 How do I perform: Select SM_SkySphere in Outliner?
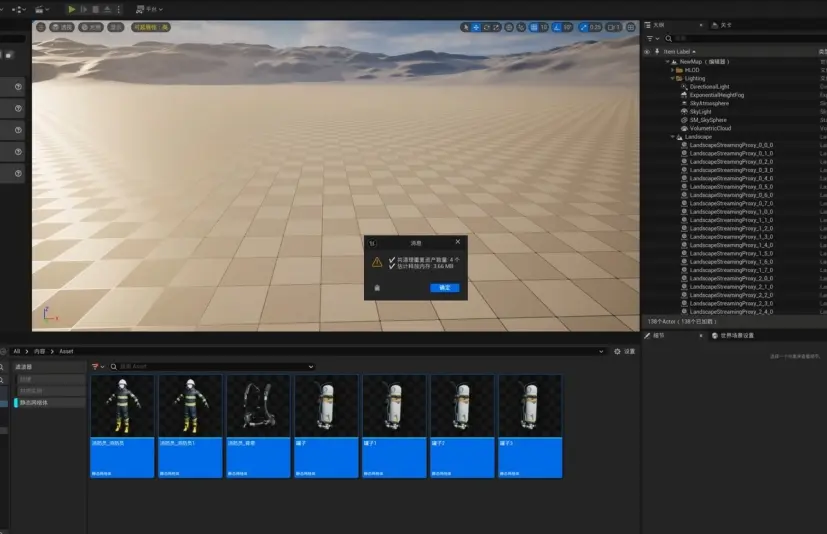(x=708, y=120)
